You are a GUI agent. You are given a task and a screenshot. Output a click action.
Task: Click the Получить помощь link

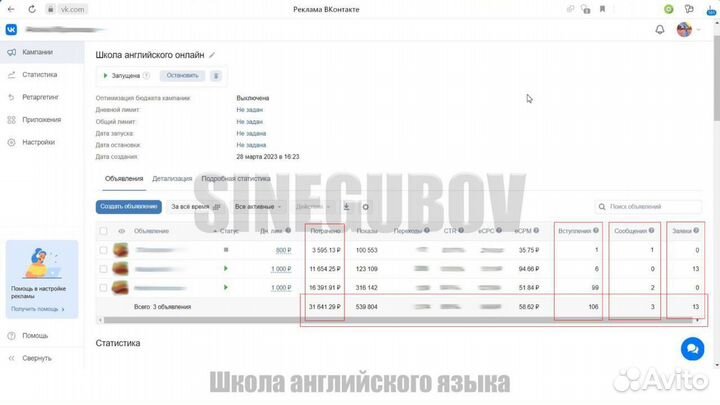coord(38,309)
